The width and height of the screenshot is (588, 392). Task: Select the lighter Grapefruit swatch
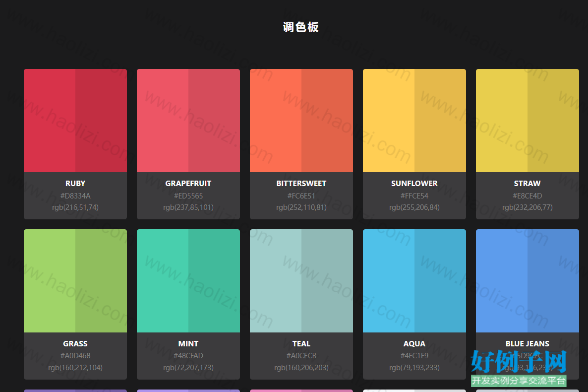click(163, 121)
